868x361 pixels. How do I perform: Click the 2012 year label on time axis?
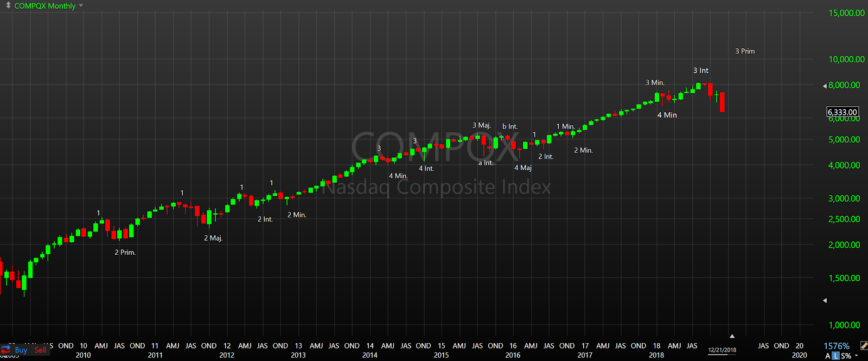point(227,355)
